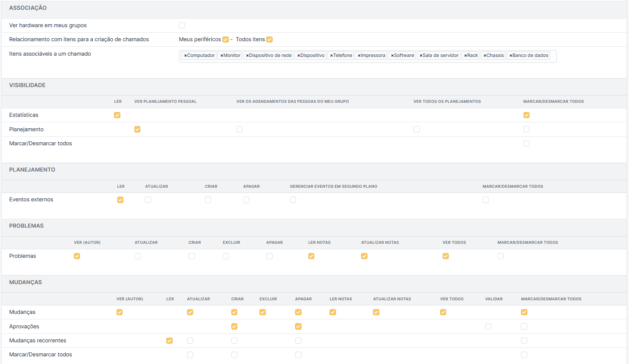Enable Atualizar for Eventos externos
Screen dimensions: 629x364
(x=148, y=200)
